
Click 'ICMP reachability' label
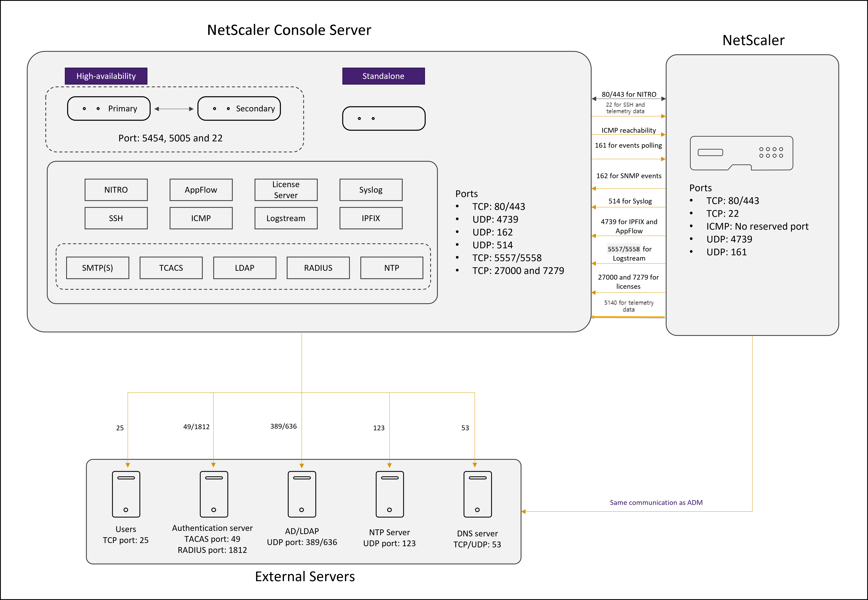[628, 130]
